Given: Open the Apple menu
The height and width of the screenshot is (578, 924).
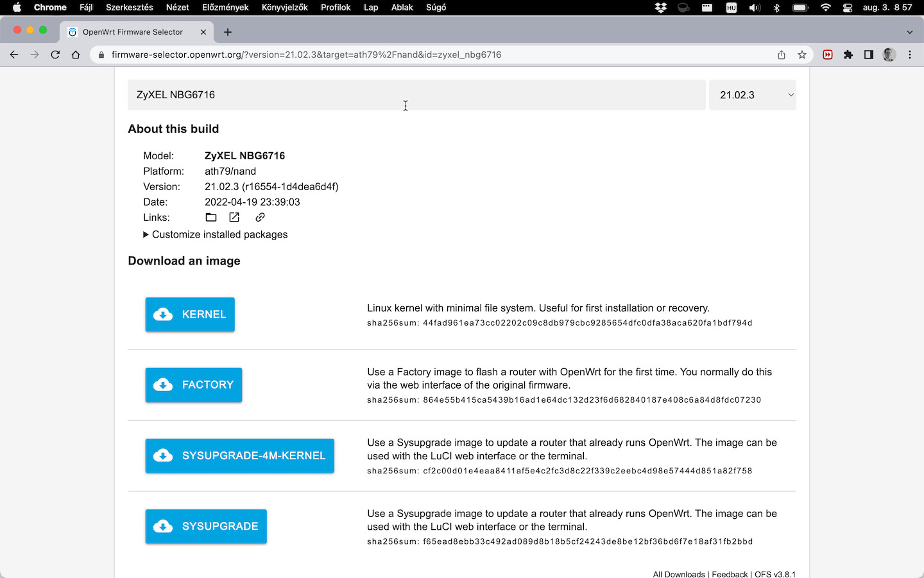Looking at the screenshot, I should tap(17, 8).
